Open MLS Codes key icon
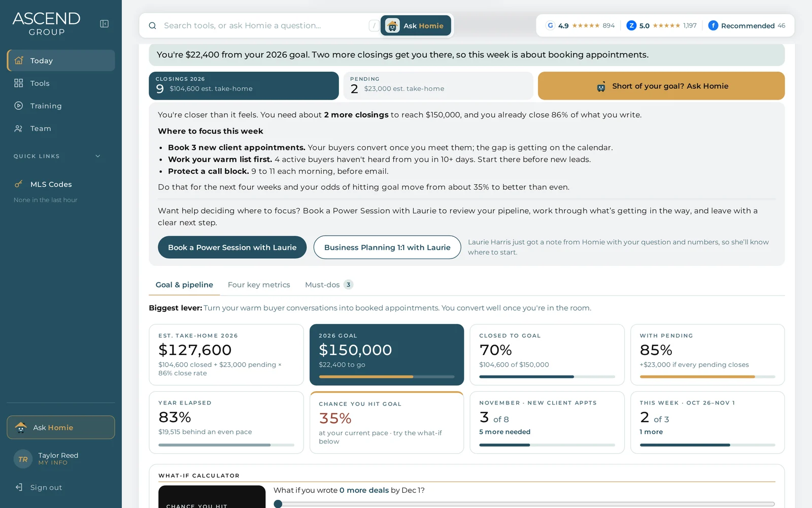Image resolution: width=812 pixels, height=508 pixels. [19, 184]
